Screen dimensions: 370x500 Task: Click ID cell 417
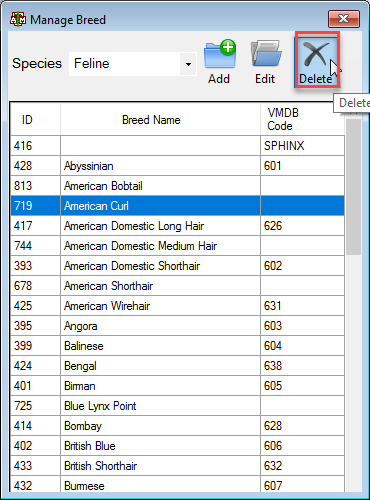tap(35, 226)
